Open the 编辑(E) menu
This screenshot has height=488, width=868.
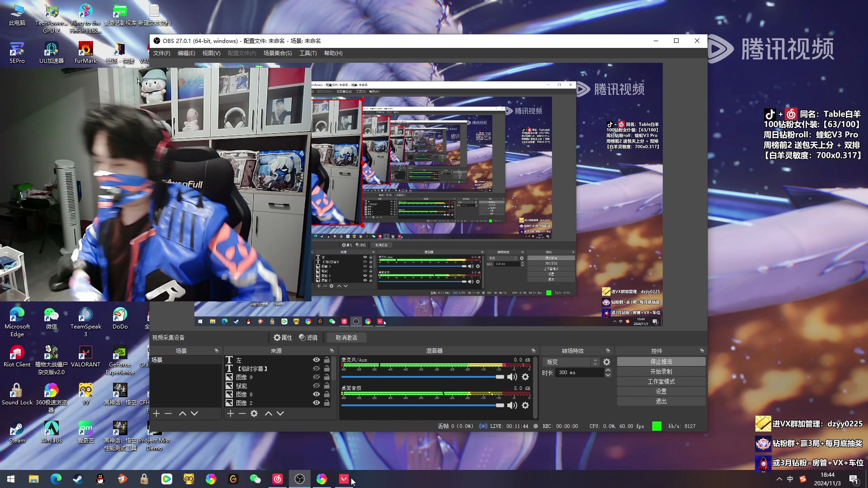pyautogui.click(x=186, y=53)
